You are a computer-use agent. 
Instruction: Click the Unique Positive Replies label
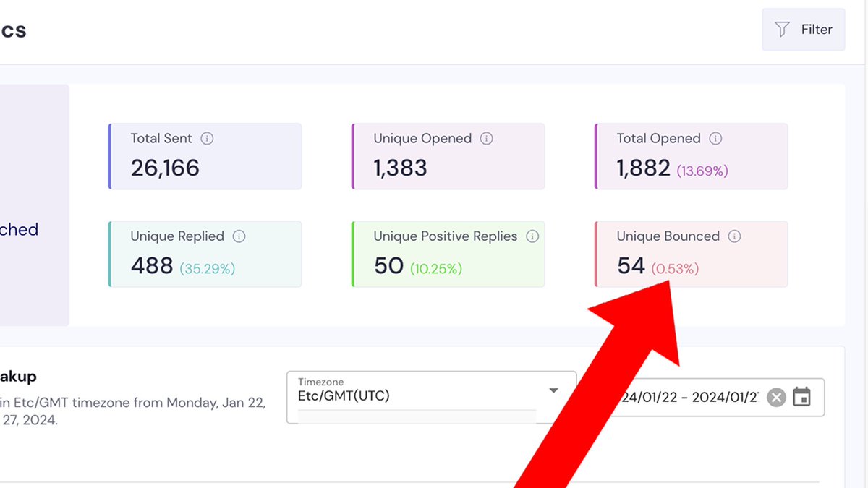446,236
